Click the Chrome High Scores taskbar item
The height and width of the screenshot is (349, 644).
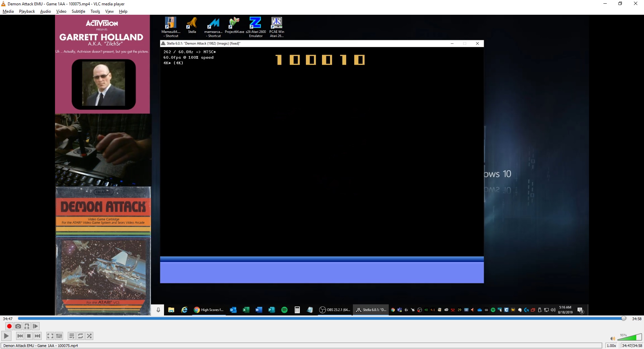coord(208,310)
